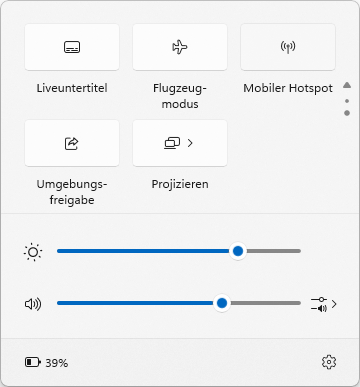Expand sound output chevron arrow
Image resolution: width=360 pixels, height=387 pixels.
334,304
